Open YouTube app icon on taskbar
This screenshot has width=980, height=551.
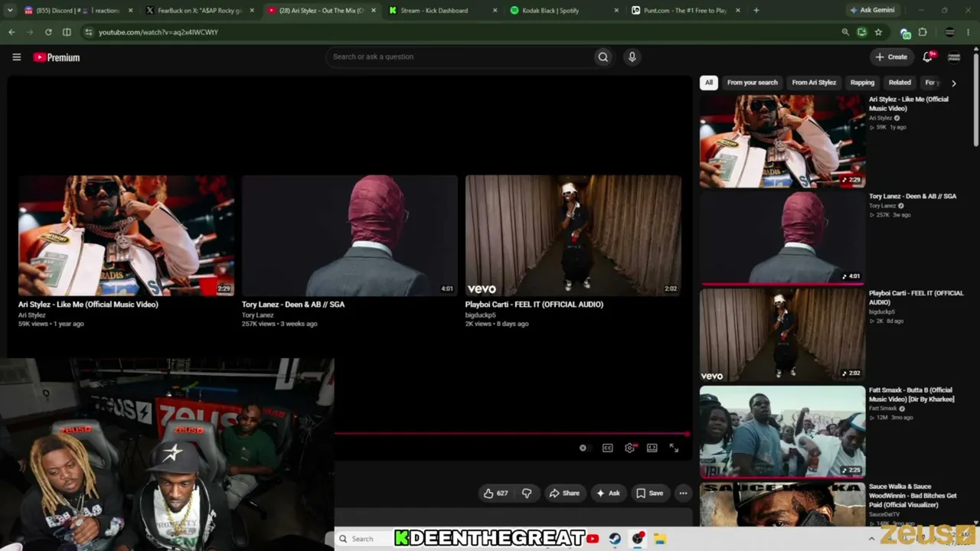[x=593, y=539]
